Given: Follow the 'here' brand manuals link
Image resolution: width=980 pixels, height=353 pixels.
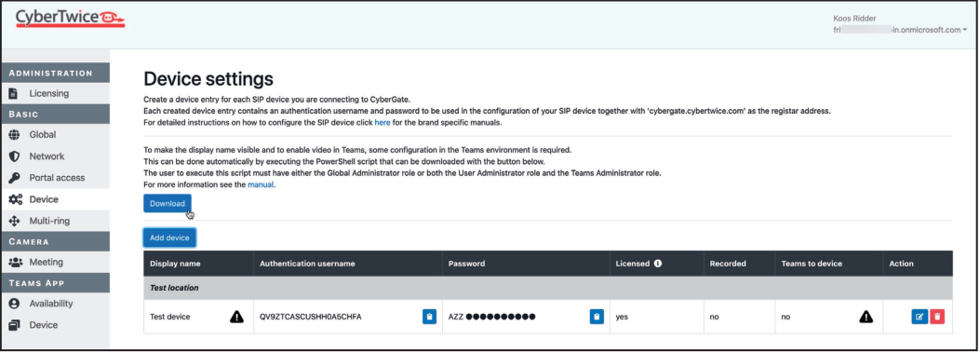Looking at the screenshot, I should tap(382, 123).
